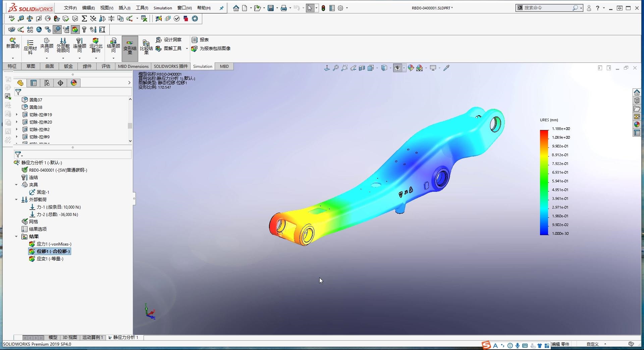Viewport: 644px width, 350px height.
Task: Open the Simulation menu
Action: [163, 8]
